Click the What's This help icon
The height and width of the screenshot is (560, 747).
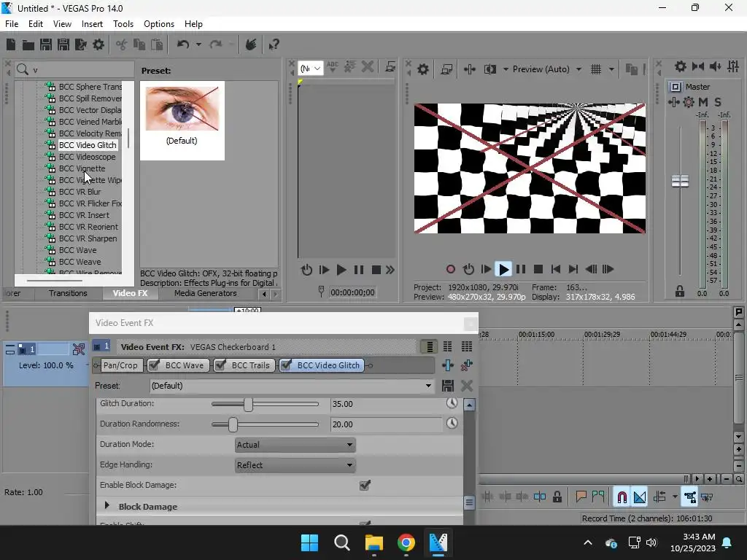point(274,44)
